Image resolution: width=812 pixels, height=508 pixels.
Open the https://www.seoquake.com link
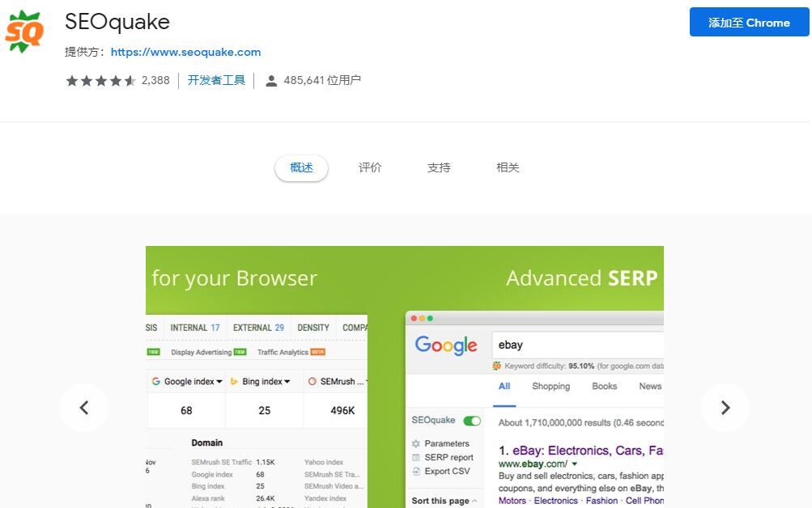[185, 53]
